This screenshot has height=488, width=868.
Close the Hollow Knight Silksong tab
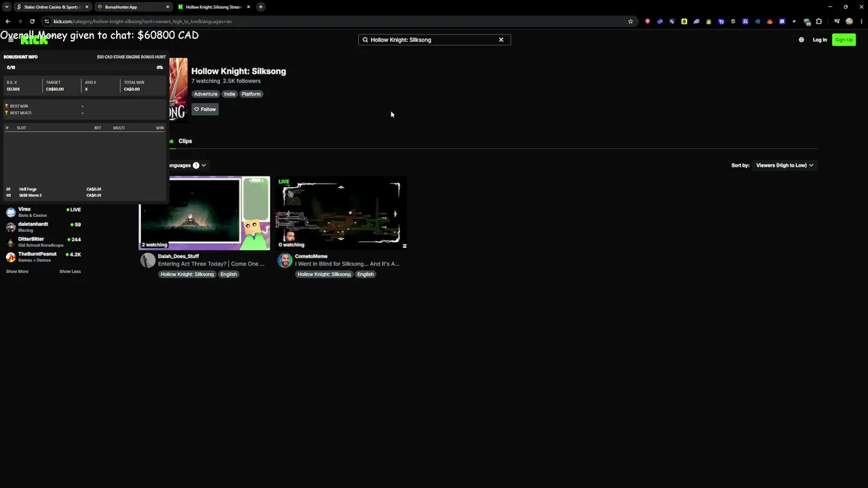click(248, 7)
